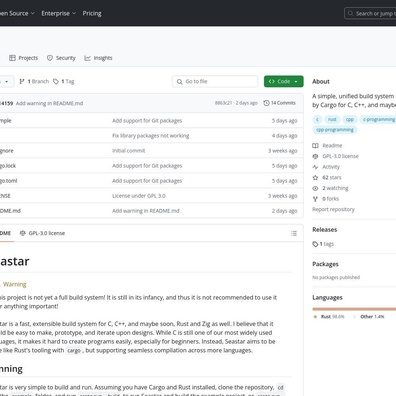The image size is (396, 396).
Task: Click Report repository link
Action: click(333, 209)
